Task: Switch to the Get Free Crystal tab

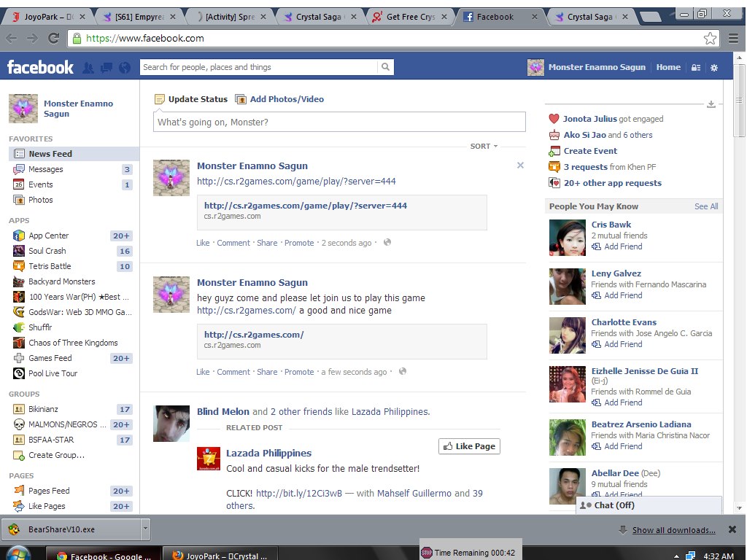Action: tap(409, 17)
